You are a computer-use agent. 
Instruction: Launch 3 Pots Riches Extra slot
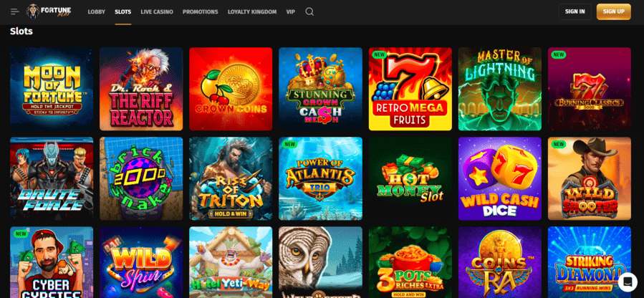pyautogui.click(x=410, y=262)
